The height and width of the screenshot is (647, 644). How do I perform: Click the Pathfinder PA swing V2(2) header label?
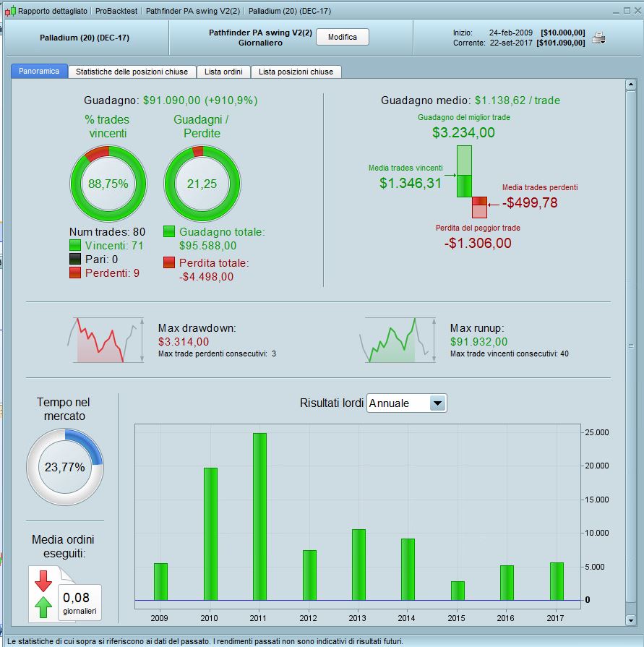(x=260, y=33)
